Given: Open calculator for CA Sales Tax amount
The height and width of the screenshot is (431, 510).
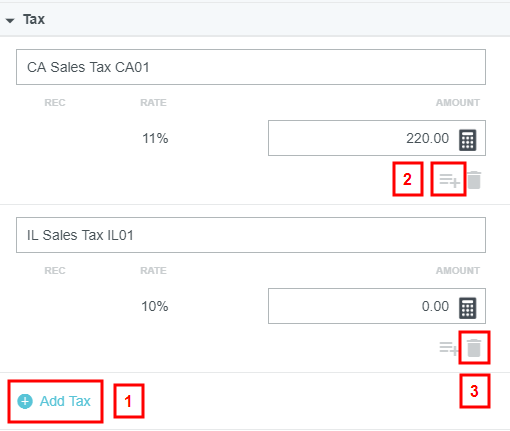Looking at the screenshot, I should (468, 140).
